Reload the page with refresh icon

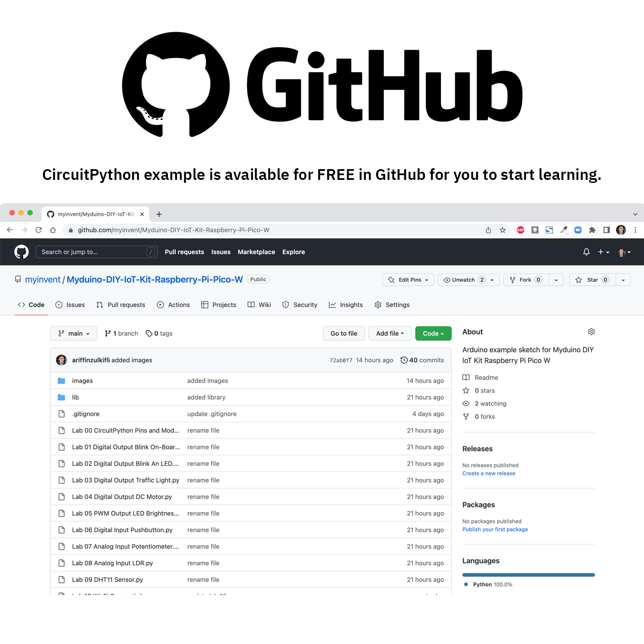click(x=39, y=230)
